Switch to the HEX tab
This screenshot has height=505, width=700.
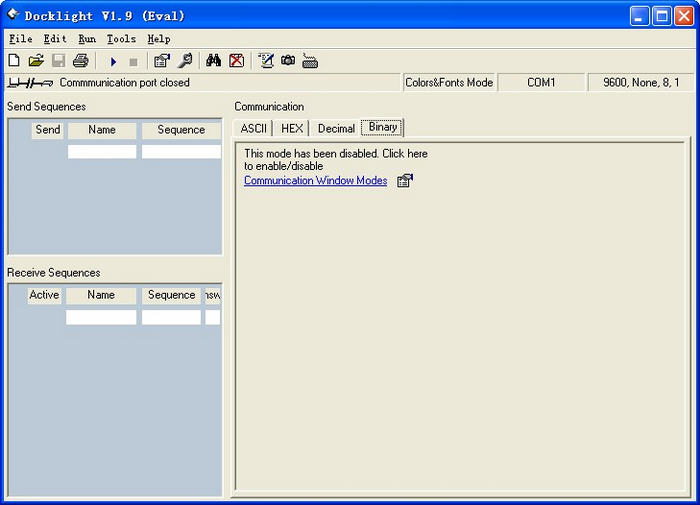click(292, 129)
